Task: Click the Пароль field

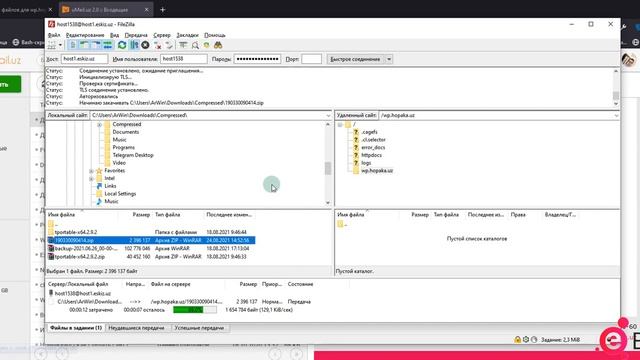Action: click(257, 59)
